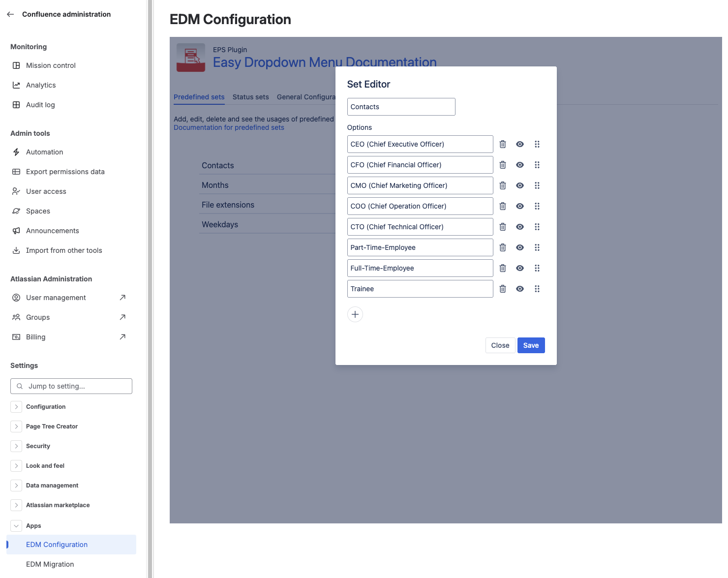Viewport: 728px width, 578px height.
Task: Click the drag handle of the CFO option
Action: [537, 165]
